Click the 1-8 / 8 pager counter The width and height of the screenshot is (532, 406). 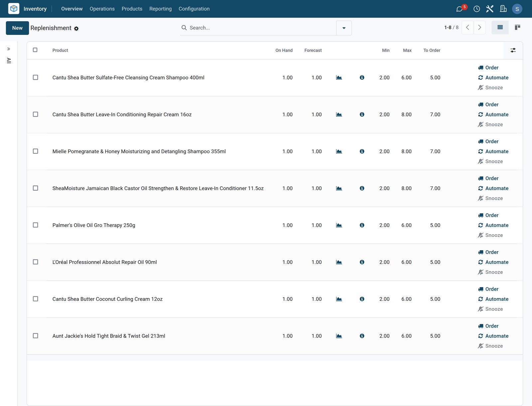(x=451, y=28)
